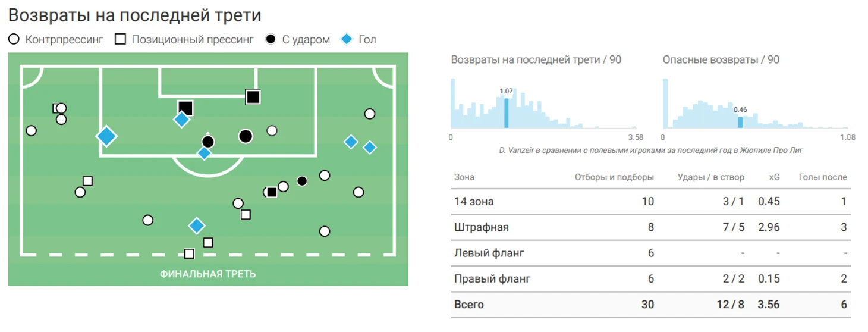This screenshot has width=868, height=332.
Task: Select the С ударом black circle legend icon
Action: tap(271, 40)
